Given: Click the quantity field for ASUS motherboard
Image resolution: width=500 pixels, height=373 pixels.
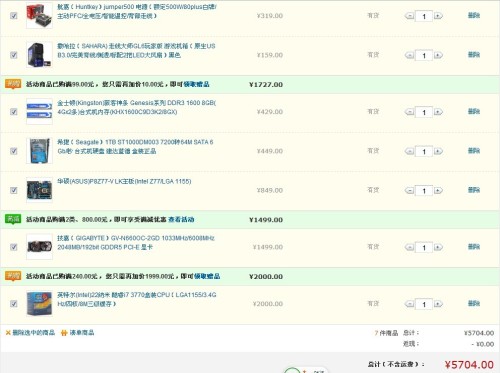Looking at the screenshot, I should [424, 191].
